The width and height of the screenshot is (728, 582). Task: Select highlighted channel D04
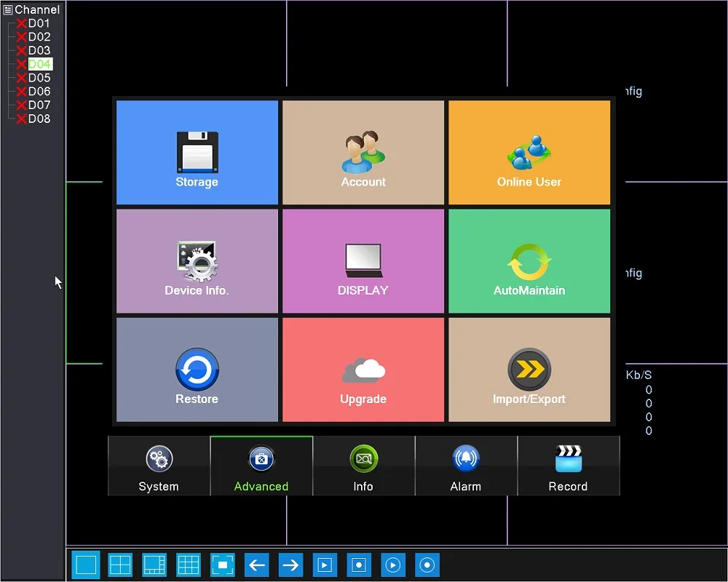tap(40, 64)
